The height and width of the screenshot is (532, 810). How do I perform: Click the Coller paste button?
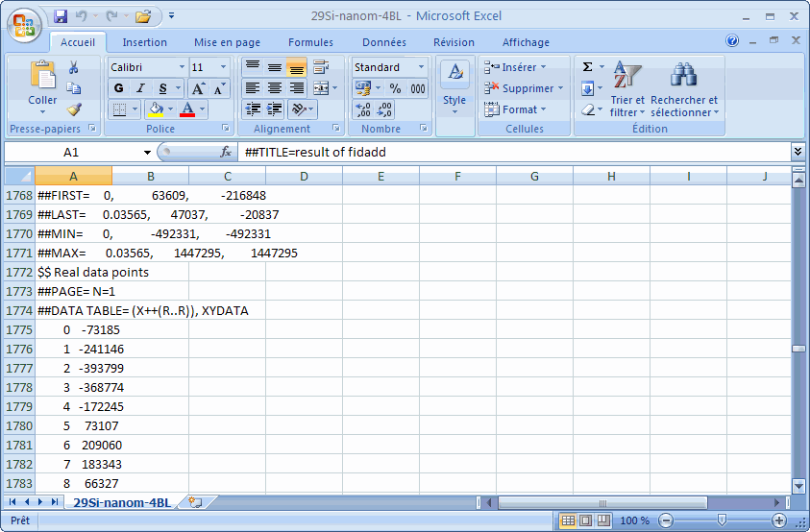pos(42,86)
